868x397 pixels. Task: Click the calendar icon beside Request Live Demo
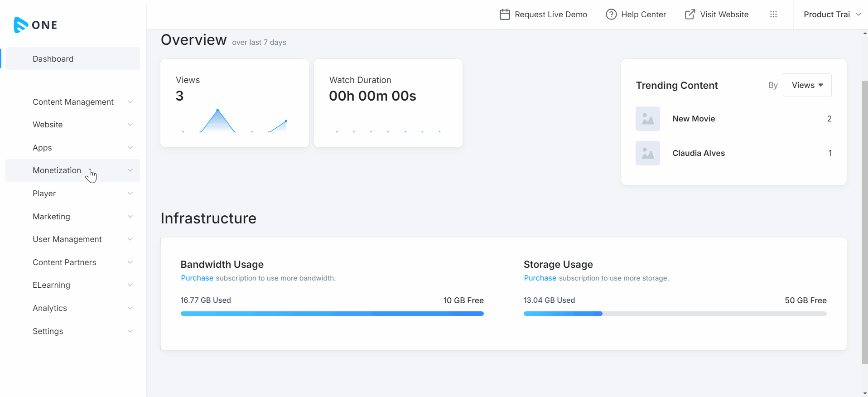click(x=504, y=15)
